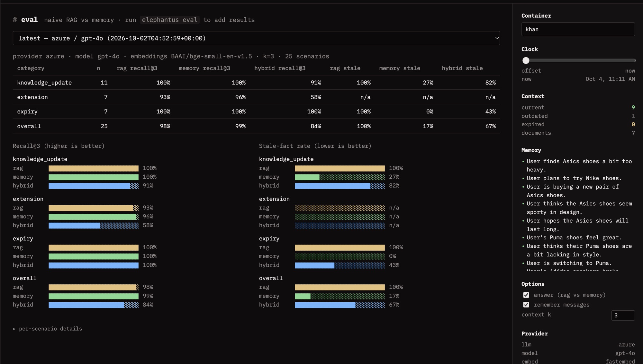The height and width of the screenshot is (364, 643).
Task: Click memory item 'User plans to try Nike shoes.'
Action: (x=574, y=178)
